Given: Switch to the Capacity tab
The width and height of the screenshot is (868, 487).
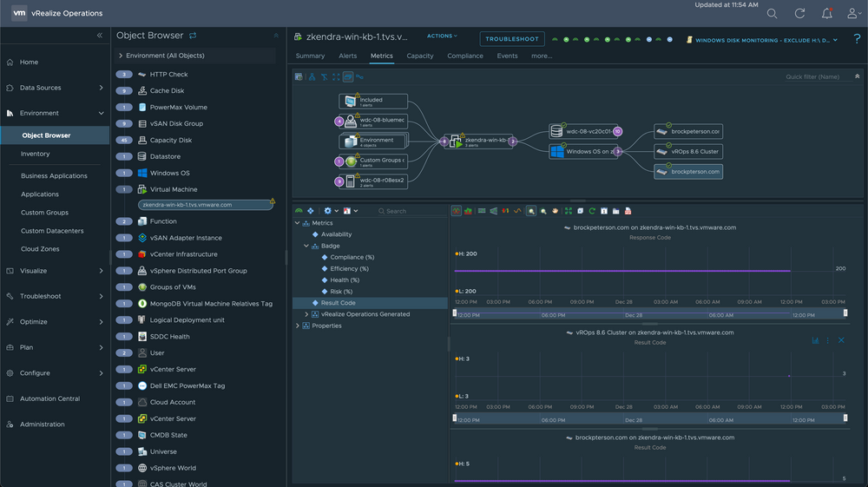Looking at the screenshot, I should pyautogui.click(x=420, y=56).
